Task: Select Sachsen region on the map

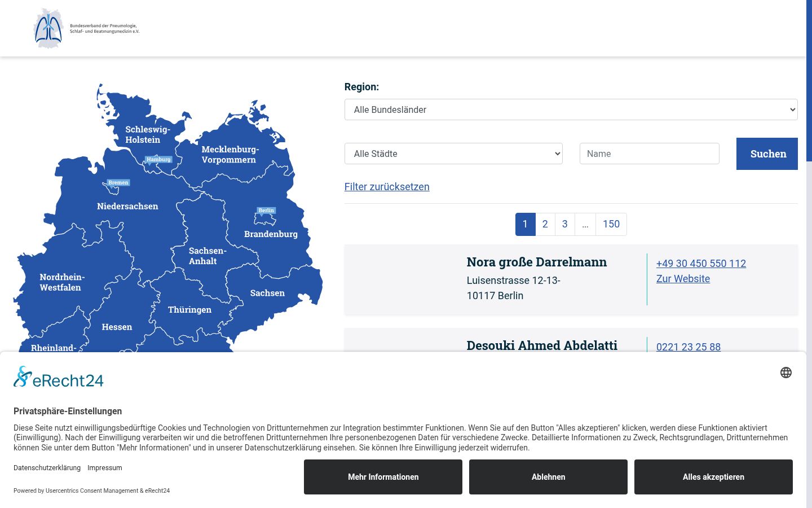Action: [267, 294]
